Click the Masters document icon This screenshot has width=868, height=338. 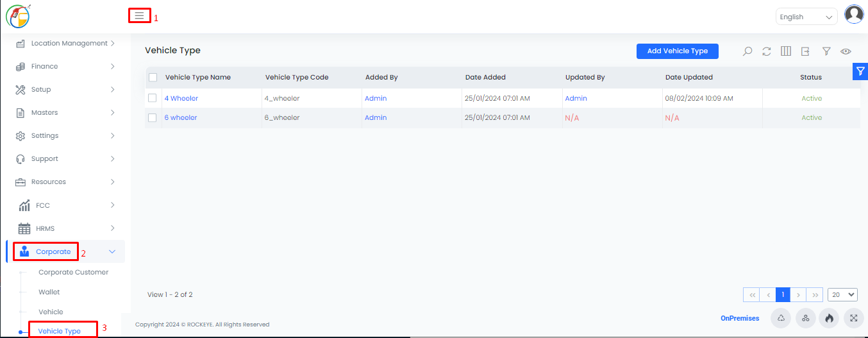click(20, 113)
